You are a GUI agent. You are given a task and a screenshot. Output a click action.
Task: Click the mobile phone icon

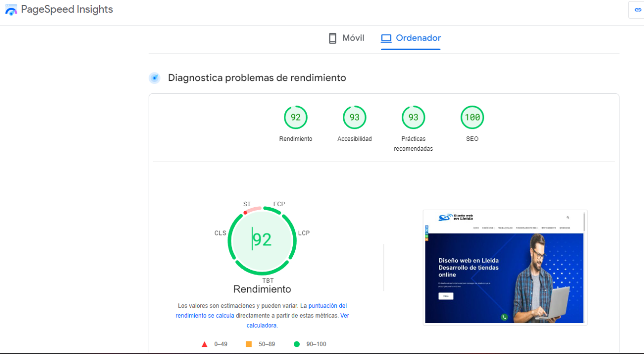point(332,38)
